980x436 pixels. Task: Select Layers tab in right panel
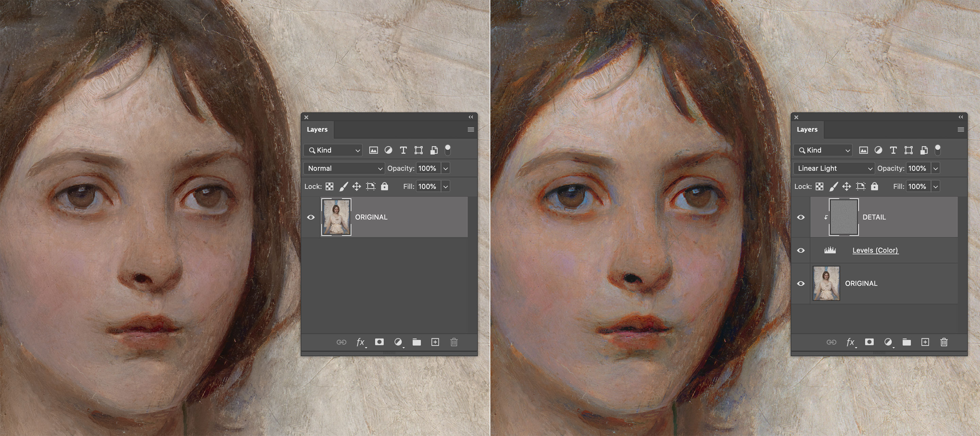(807, 129)
